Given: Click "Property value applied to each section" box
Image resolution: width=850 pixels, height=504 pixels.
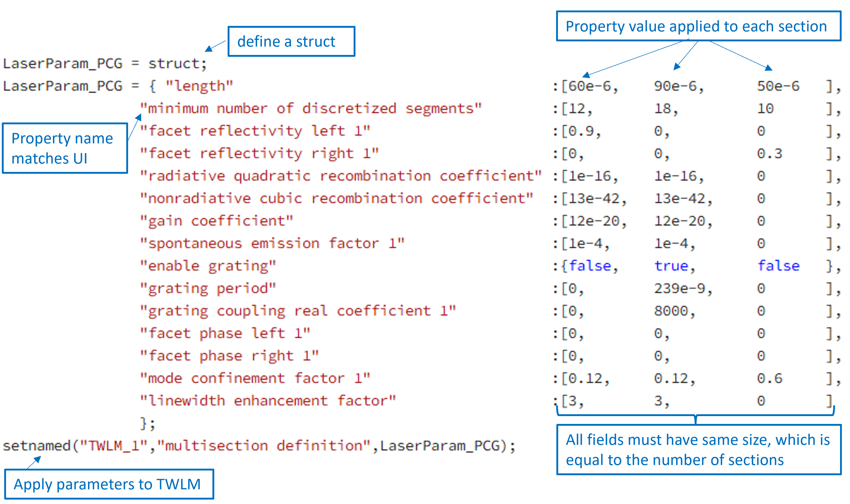Looking at the screenshot, I should pos(698,26).
